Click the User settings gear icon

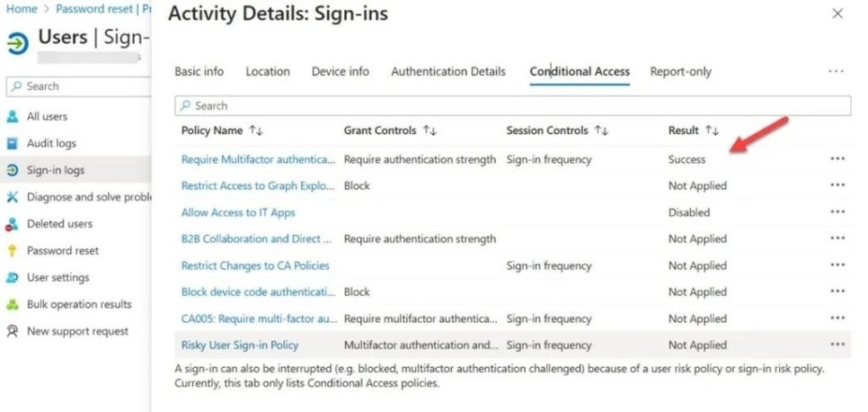point(13,278)
